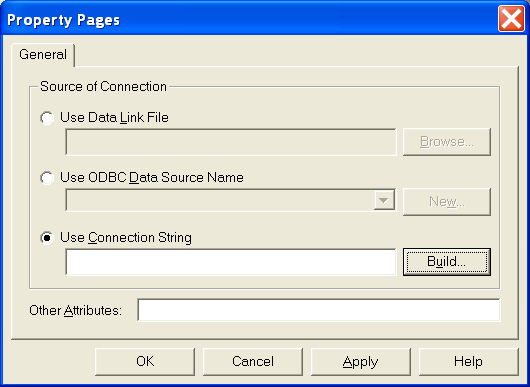Image resolution: width=530 pixels, height=387 pixels.
Task: Click the Data Link File path field
Action: tap(231, 142)
